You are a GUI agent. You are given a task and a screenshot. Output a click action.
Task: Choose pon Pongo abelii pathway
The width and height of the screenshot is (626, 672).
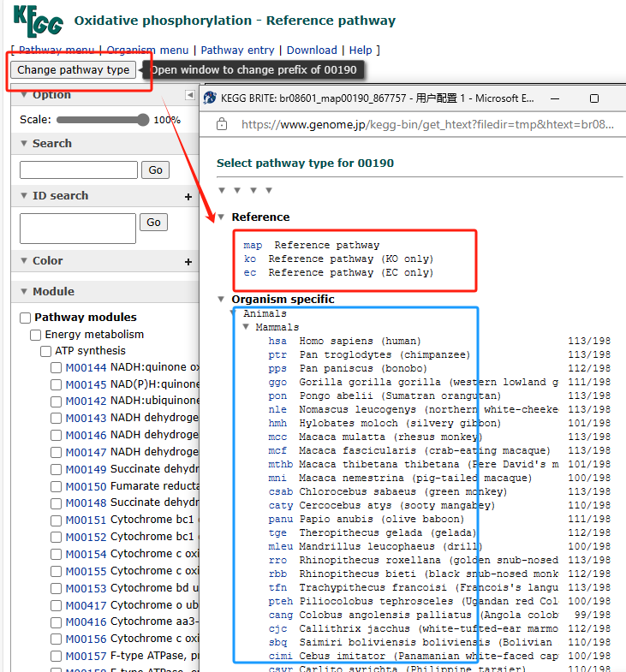coord(277,396)
